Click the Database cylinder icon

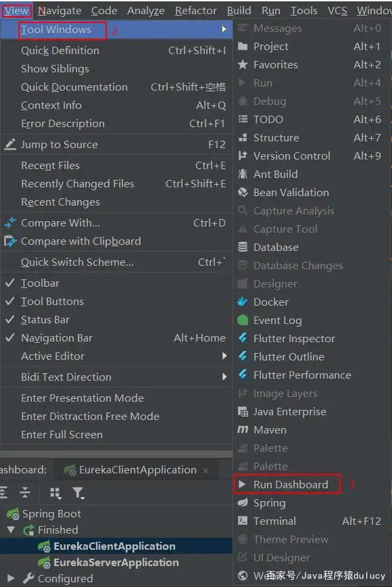(243, 247)
